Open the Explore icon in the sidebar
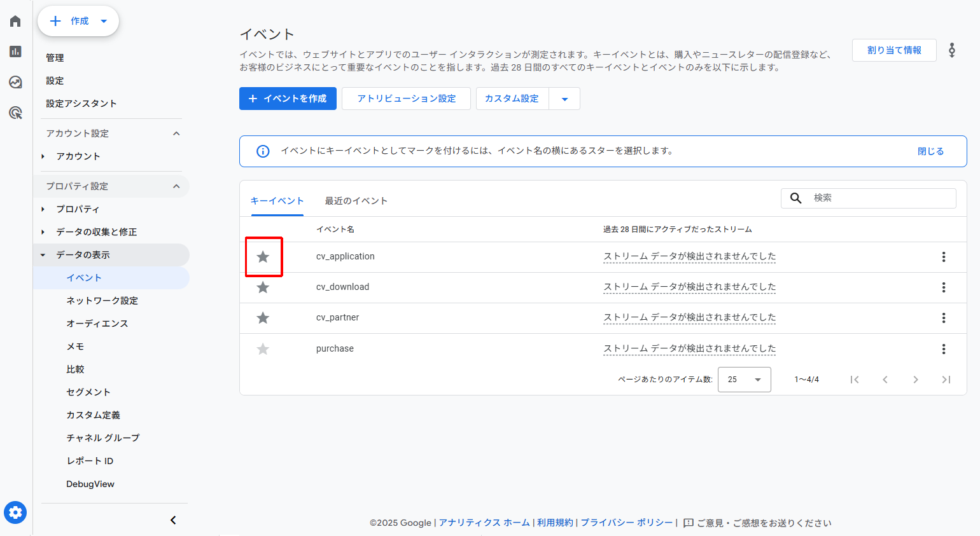Viewport: 980px width, 536px height. tap(15, 82)
